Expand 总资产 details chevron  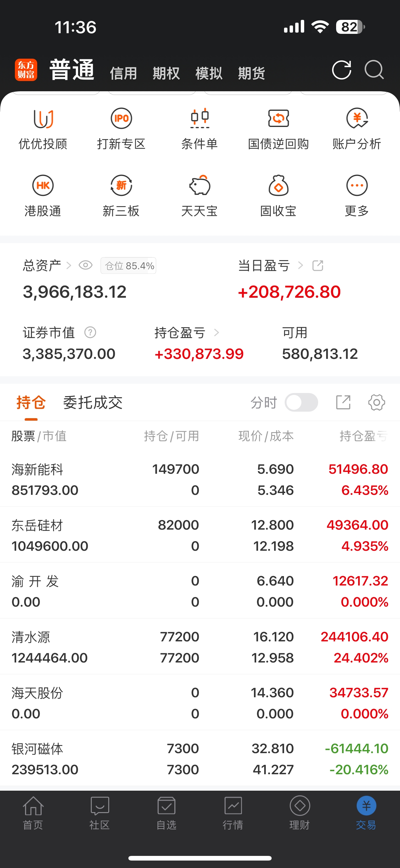[x=69, y=266]
